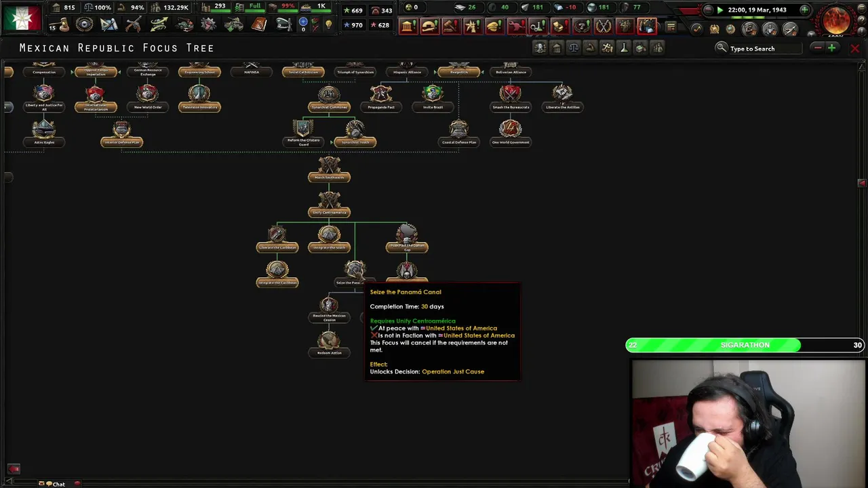Viewport: 868px width, 488px height.
Task: Select the Television Innovators focus
Action: (x=199, y=98)
